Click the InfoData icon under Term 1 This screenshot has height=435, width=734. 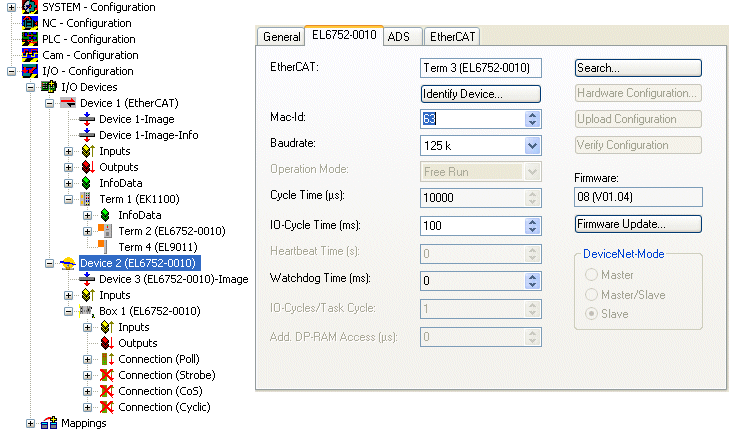click(x=105, y=215)
